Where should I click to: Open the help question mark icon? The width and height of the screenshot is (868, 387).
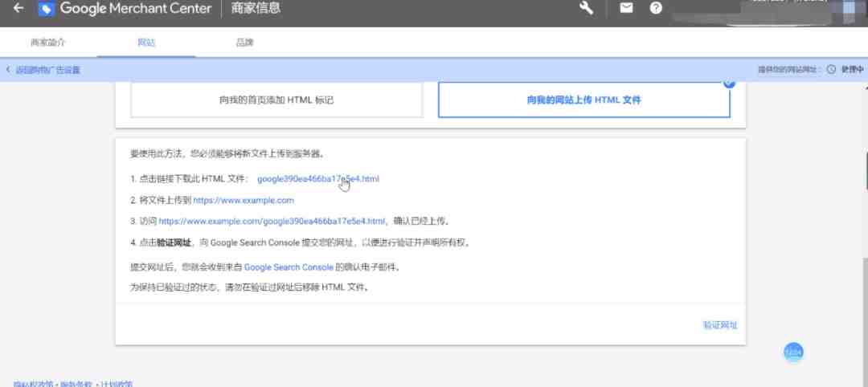[x=656, y=8]
